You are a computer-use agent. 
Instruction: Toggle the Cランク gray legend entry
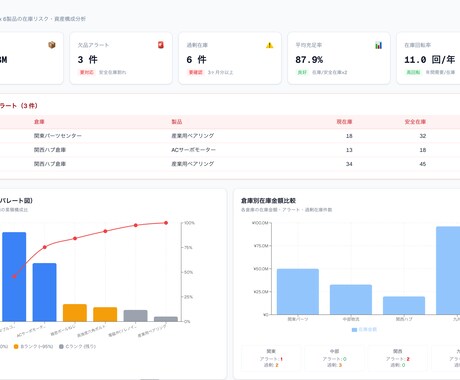click(x=77, y=347)
